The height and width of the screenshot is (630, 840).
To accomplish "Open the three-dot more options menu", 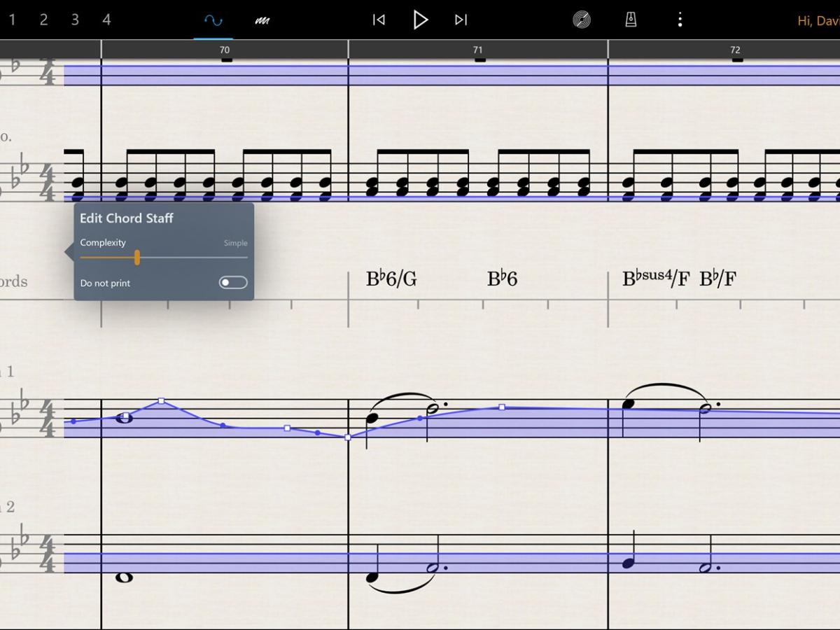I will pos(680,20).
